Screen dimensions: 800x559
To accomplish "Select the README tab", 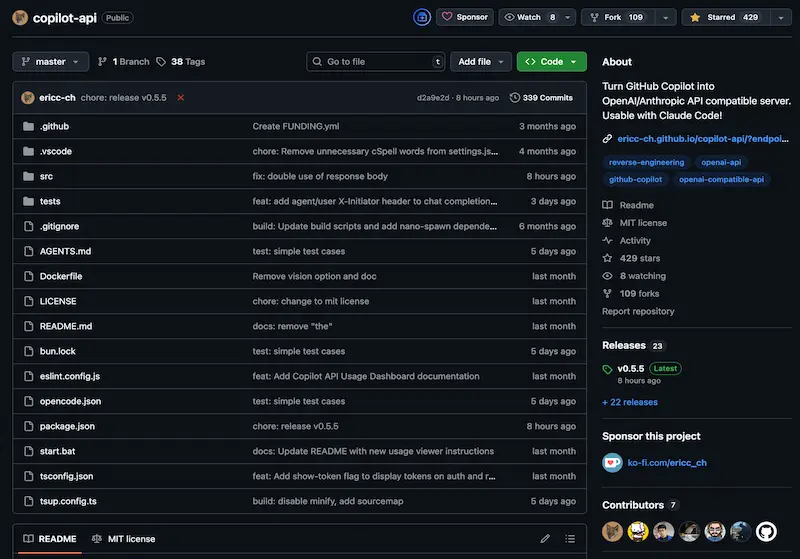I will click(x=50, y=539).
